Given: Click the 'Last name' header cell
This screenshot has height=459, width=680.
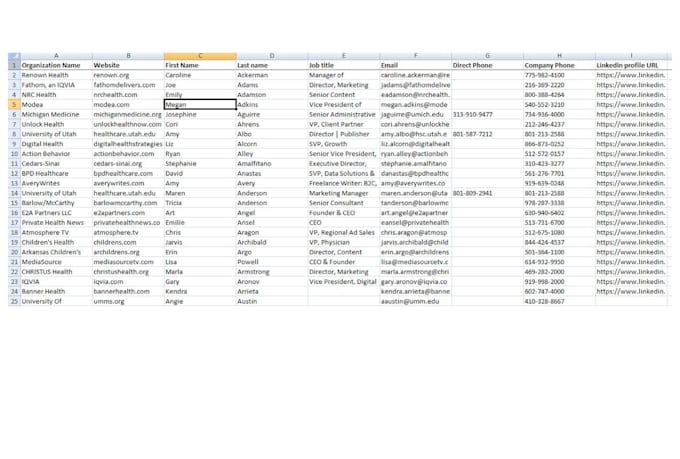Looking at the screenshot, I should (272, 65).
